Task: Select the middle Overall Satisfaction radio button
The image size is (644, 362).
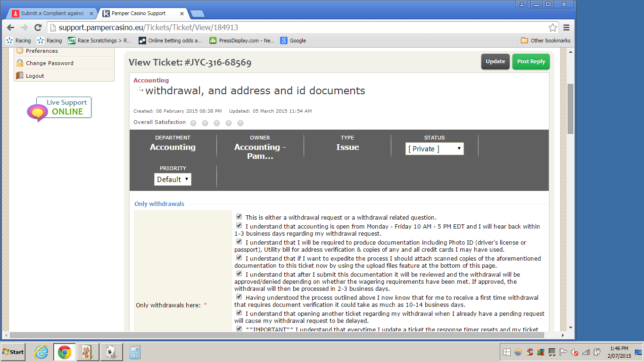Action: (217, 123)
